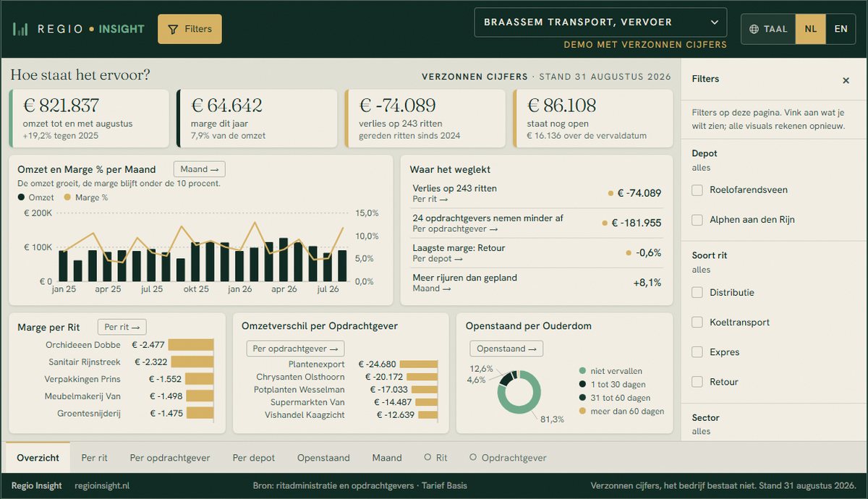The image size is (868, 499).
Task: Click the Maand → button on the omzet chart
Action: (x=200, y=169)
